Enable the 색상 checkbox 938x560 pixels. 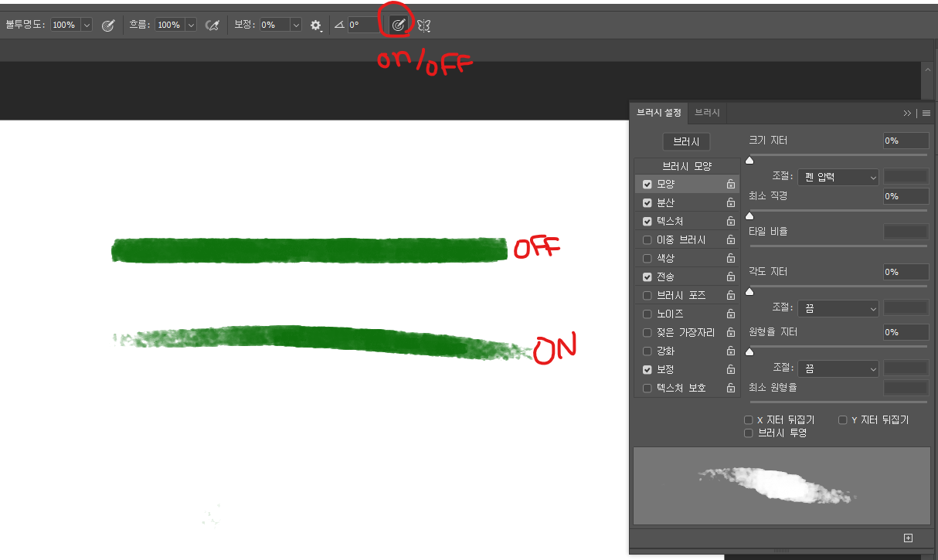point(647,259)
